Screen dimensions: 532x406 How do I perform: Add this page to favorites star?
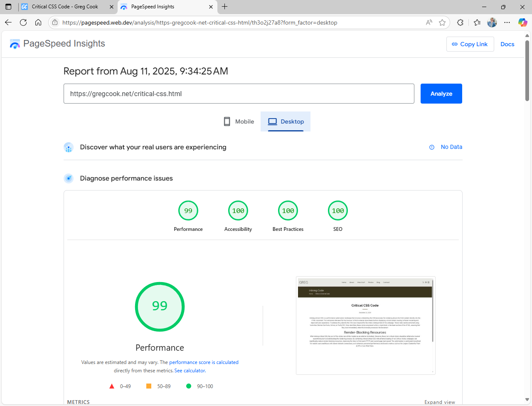click(x=442, y=22)
